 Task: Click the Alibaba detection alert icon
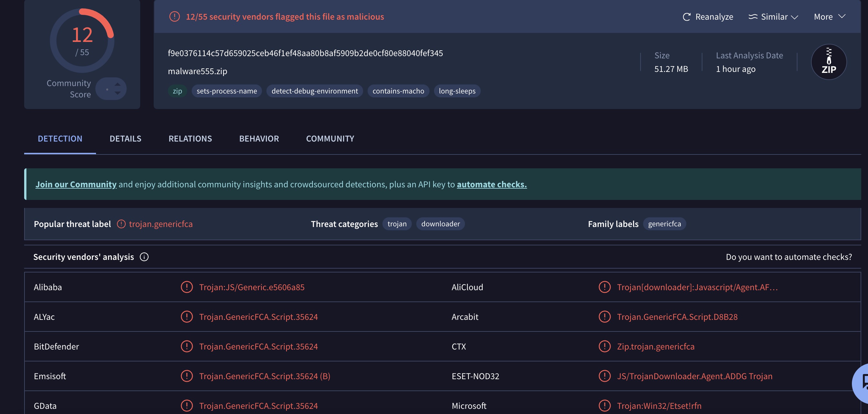(x=187, y=287)
